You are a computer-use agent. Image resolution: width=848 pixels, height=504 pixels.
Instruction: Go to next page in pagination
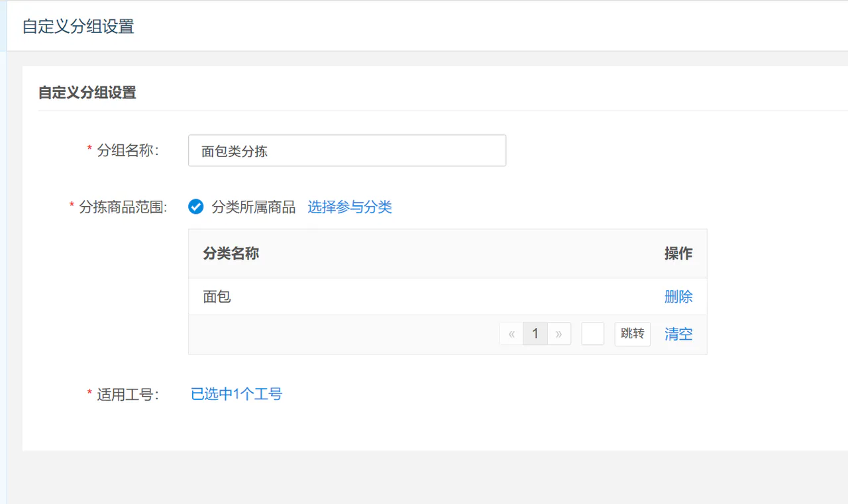tap(558, 334)
